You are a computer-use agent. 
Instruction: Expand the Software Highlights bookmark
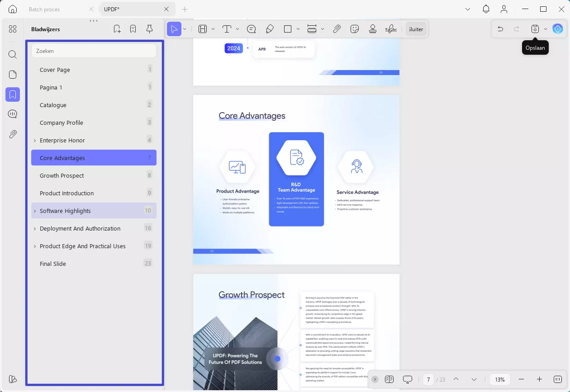35,211
